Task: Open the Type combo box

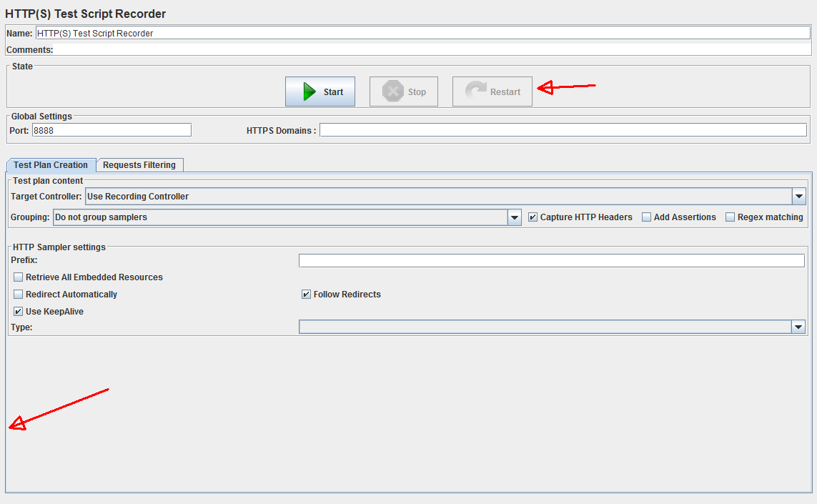Action: (798, 327)
